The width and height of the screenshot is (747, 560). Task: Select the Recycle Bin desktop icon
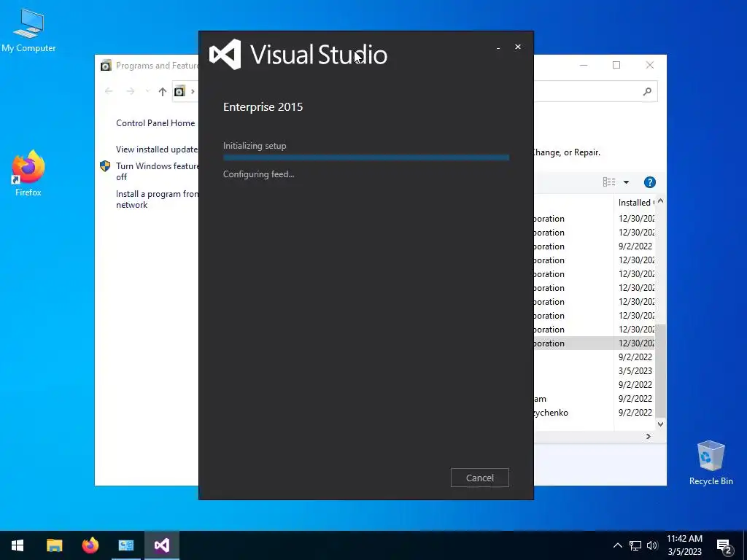(711, 463)
